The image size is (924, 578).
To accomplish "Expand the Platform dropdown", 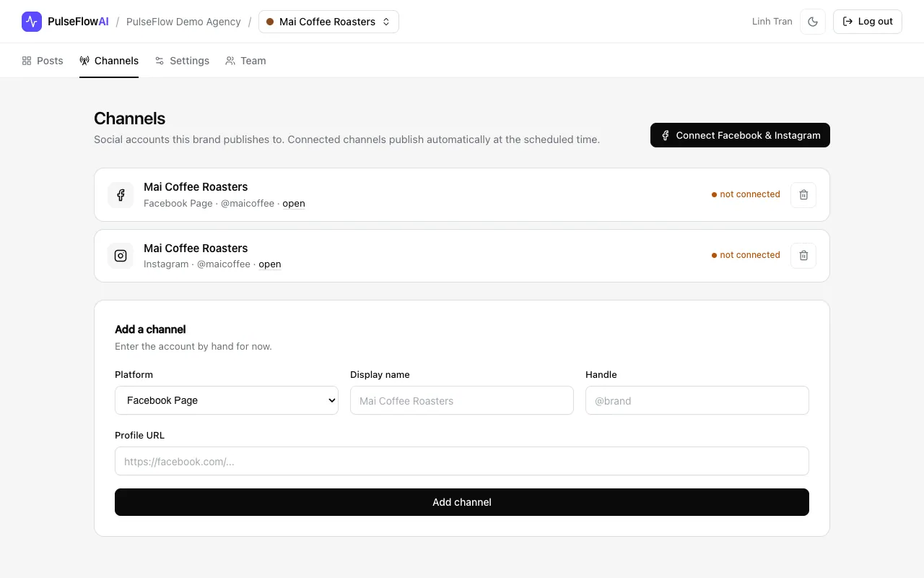I will pos(227,400).
